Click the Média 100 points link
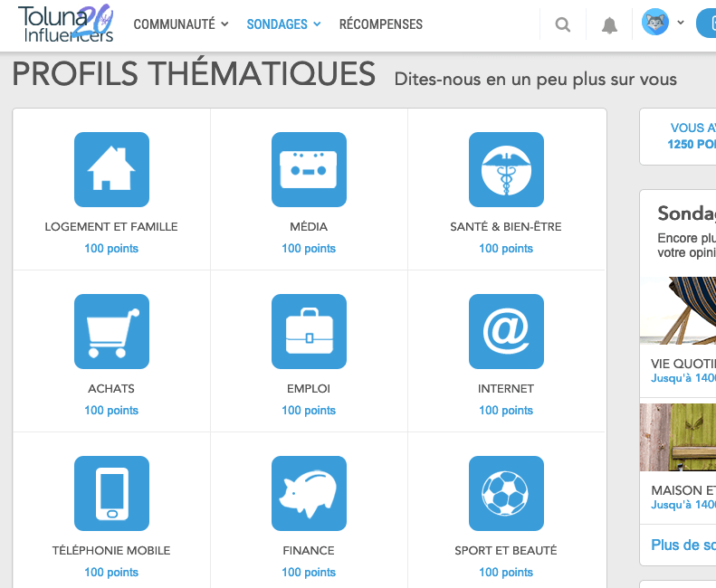Viewport: 716px width, 588px height. [x=309, y=249]
